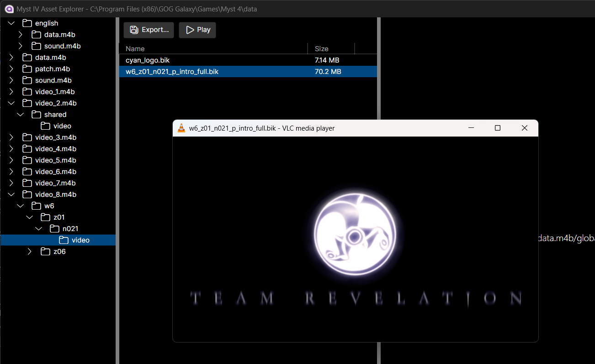Open the Myst IV Asset Explorer app icon

coord(9,9)
